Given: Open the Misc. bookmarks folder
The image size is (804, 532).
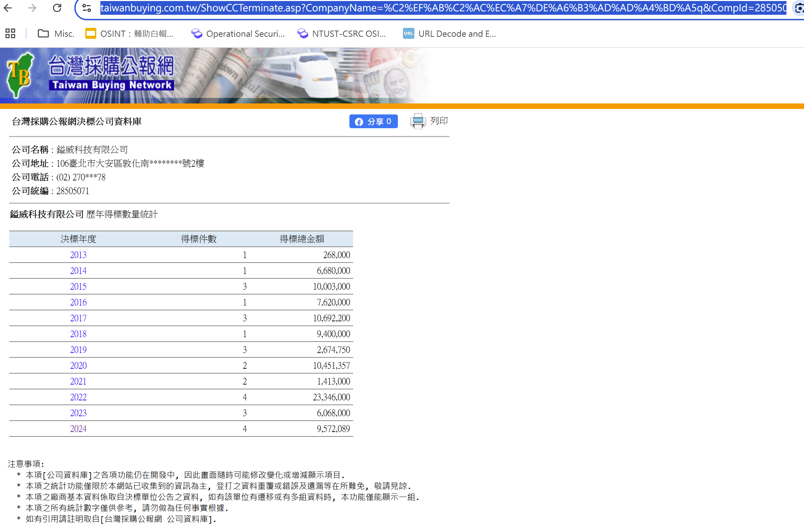Looking at the screenshot, I should click(56, 34).
